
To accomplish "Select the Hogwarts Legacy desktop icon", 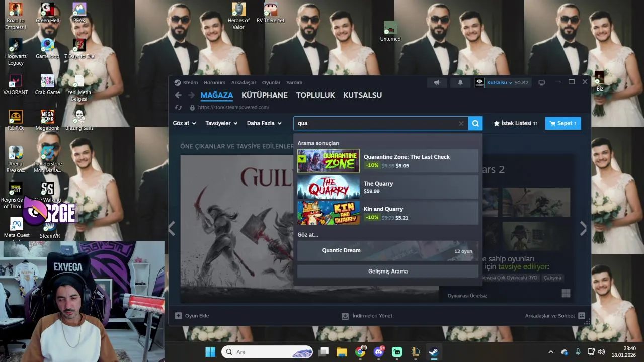I will 16,52.
